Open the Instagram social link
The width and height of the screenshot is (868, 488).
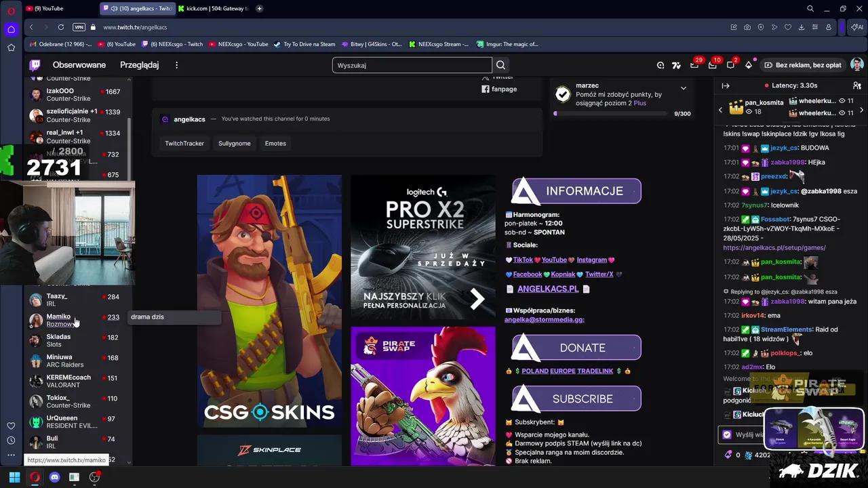pos(592,260)
